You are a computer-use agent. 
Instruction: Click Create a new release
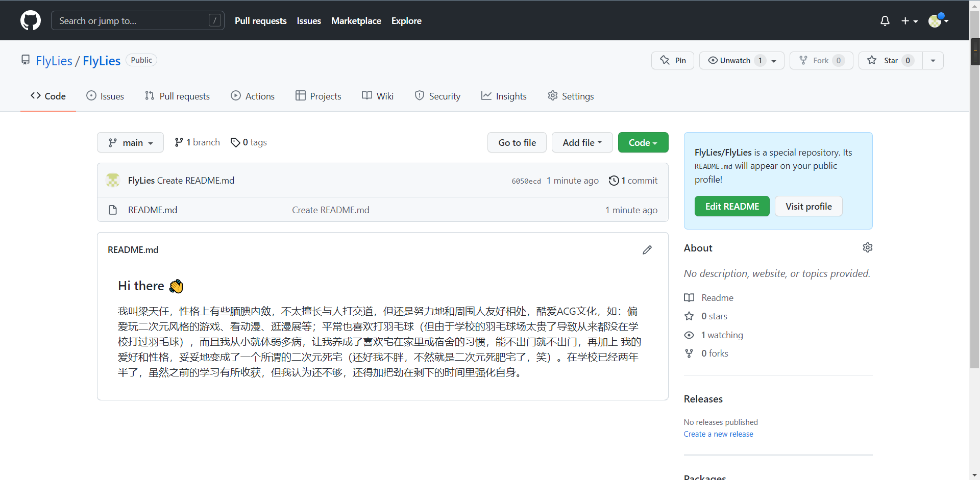click(718, 434)
